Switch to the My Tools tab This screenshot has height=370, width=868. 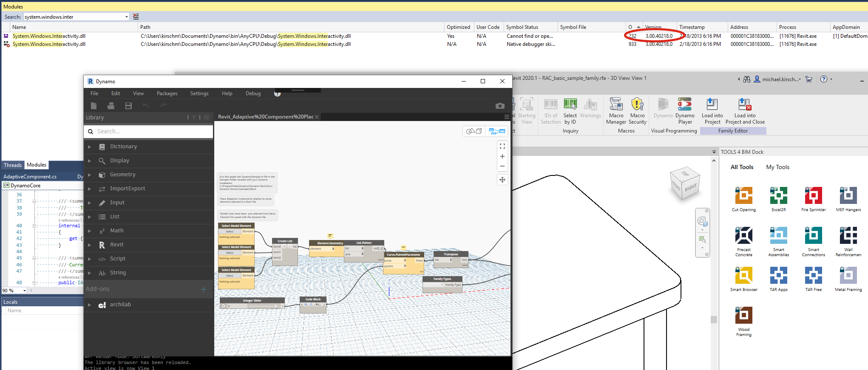777,167
